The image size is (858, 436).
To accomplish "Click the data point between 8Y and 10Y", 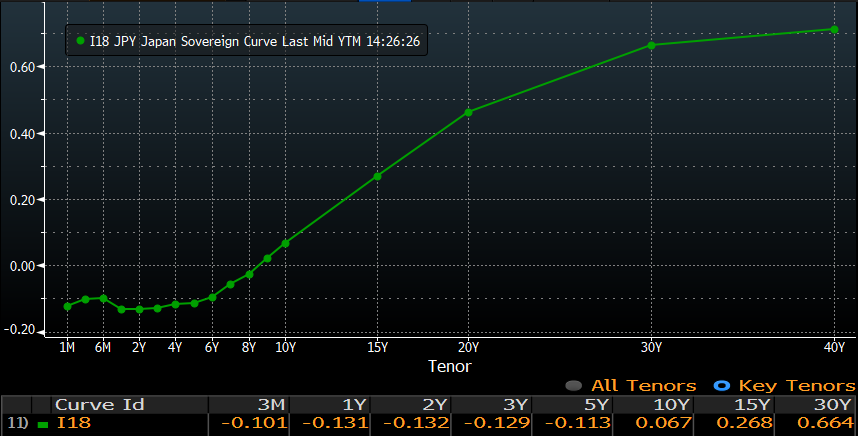I will (x=267, y=258).
